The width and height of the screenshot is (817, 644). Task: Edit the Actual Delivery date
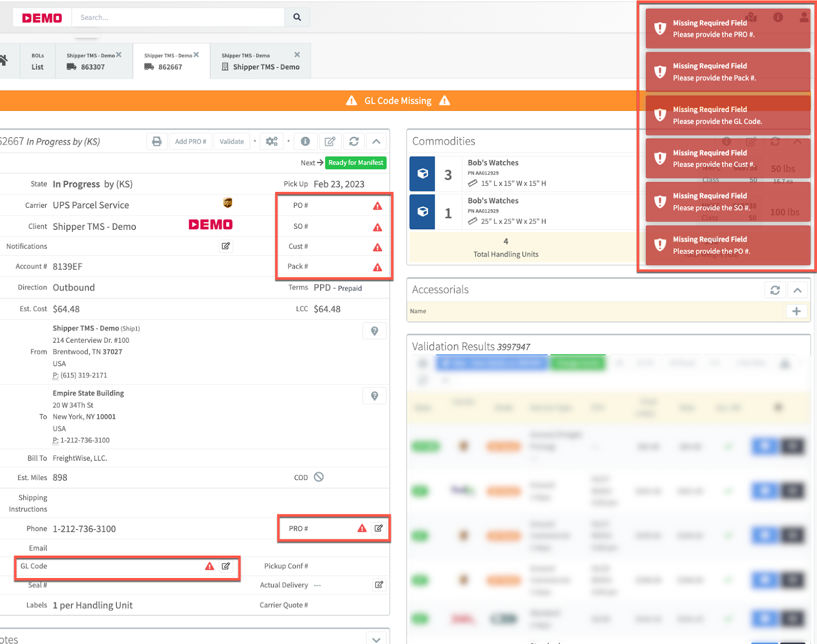(x=379, y=585)
